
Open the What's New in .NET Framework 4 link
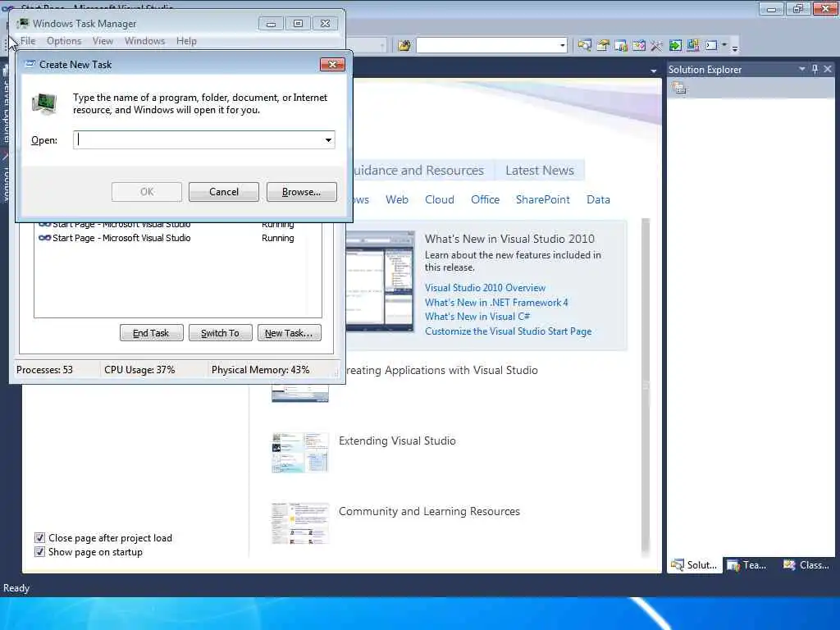496,302
